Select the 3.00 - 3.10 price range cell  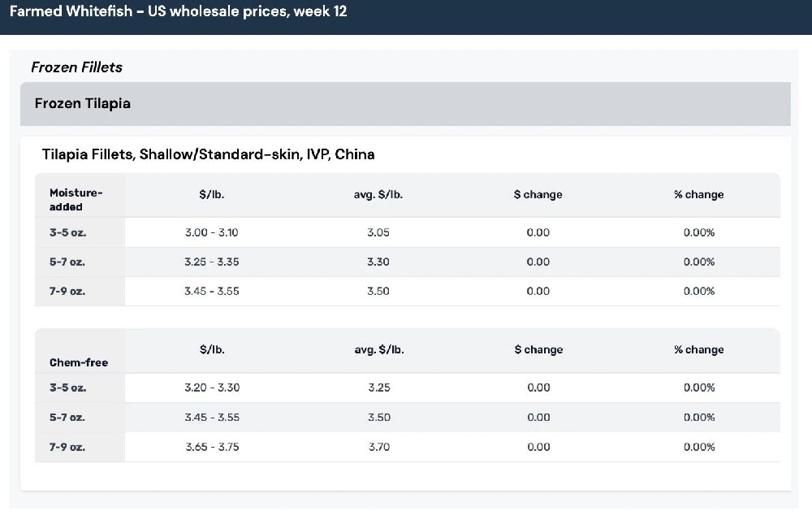coord(212,233)
